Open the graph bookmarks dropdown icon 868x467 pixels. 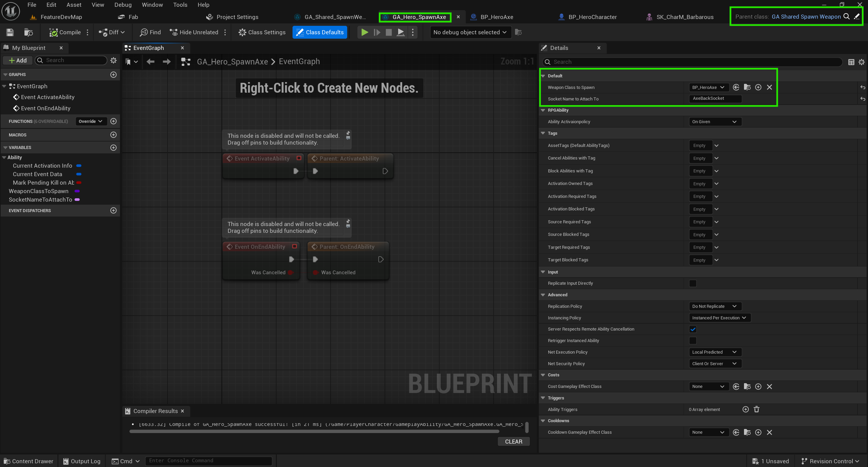pyautogui.click(x=131, y=61)
